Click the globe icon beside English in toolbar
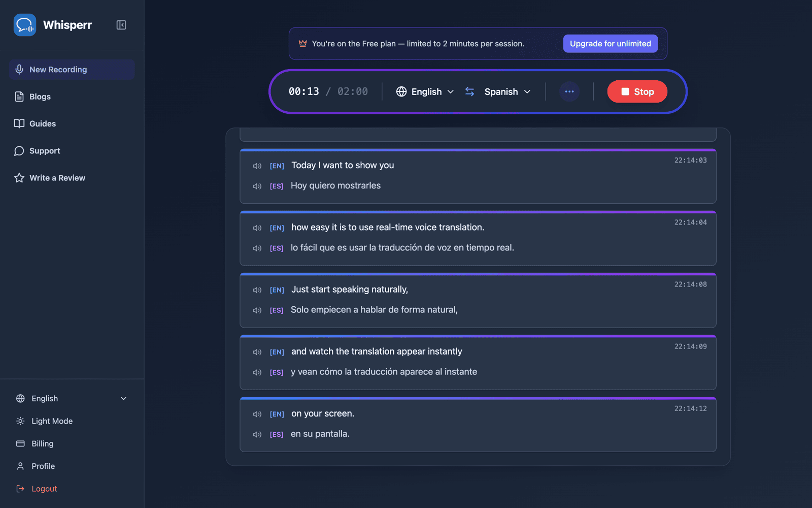Image resolution: width=812 pixels, height=508 pixels. tap(401, 91)
